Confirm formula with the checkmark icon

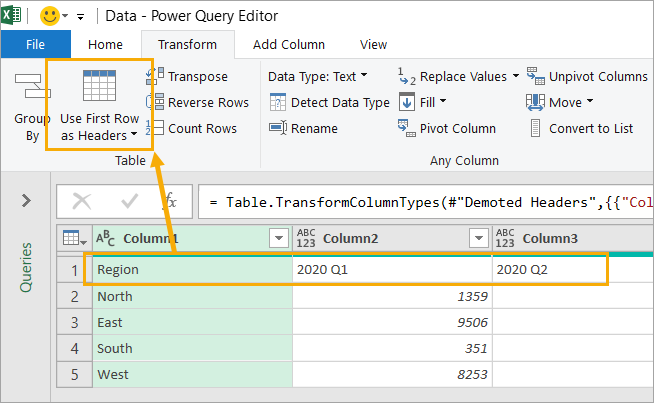(x=129, y=202)
